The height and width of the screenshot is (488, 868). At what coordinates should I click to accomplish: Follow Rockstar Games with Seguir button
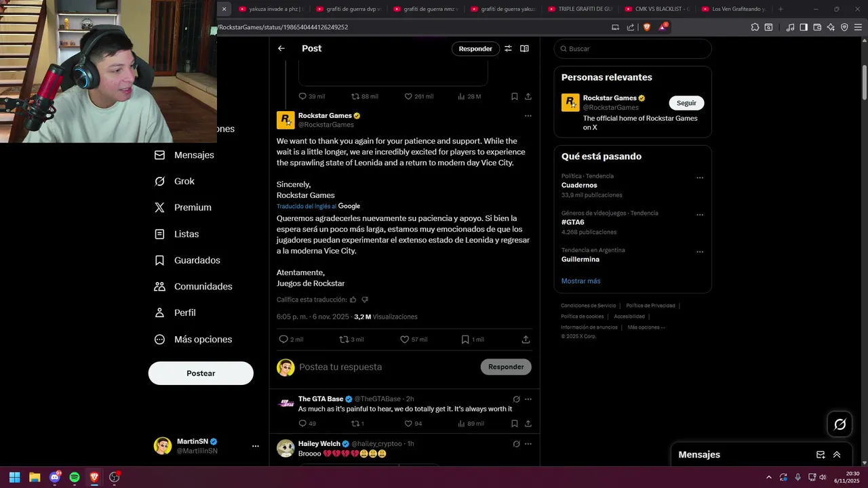(686, 103)
